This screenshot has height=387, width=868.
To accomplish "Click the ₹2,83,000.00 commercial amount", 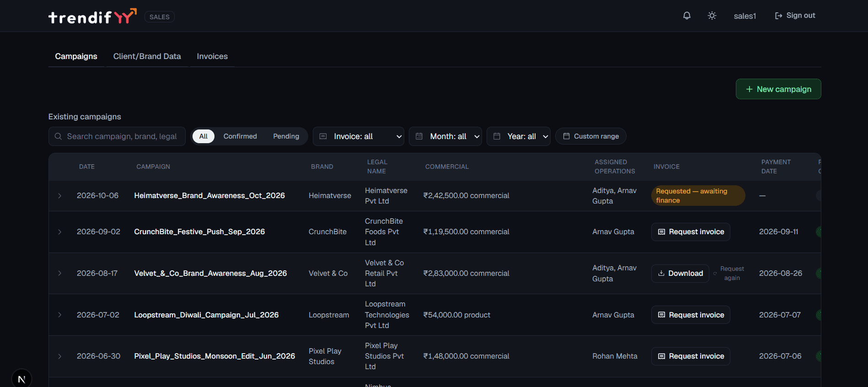I will (x=466, y=273).
